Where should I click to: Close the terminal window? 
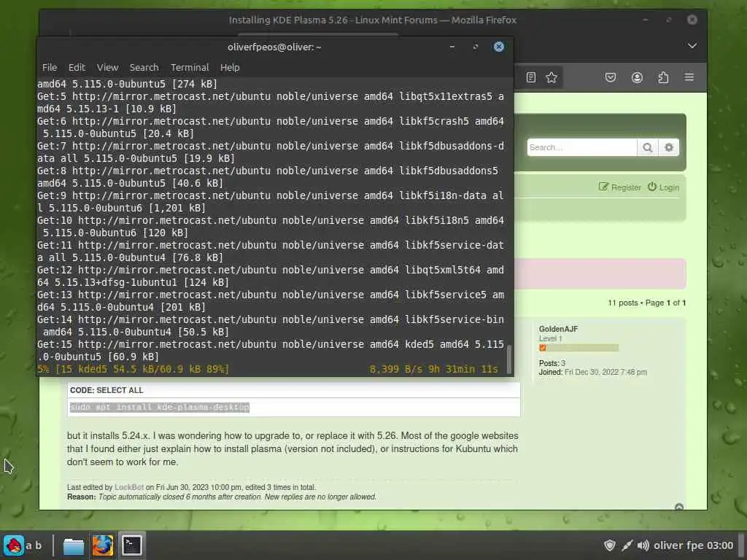(x=499, y=47)
